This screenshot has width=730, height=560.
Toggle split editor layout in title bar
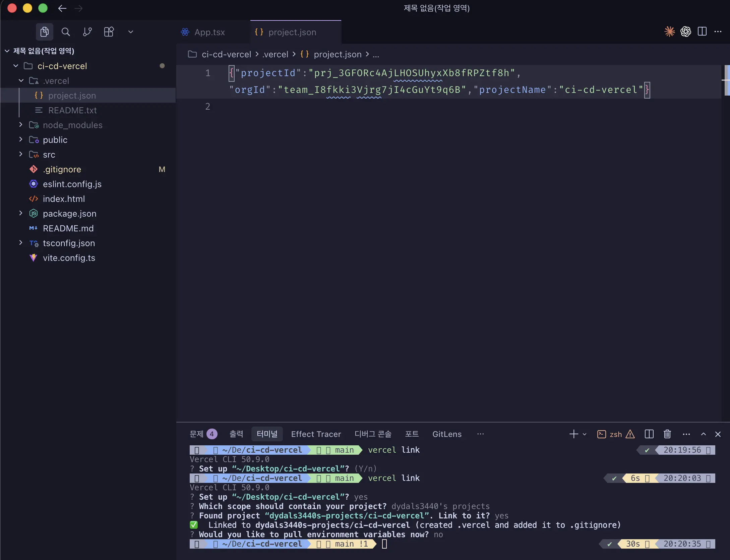pyautogui.click(x=702, y=32)
